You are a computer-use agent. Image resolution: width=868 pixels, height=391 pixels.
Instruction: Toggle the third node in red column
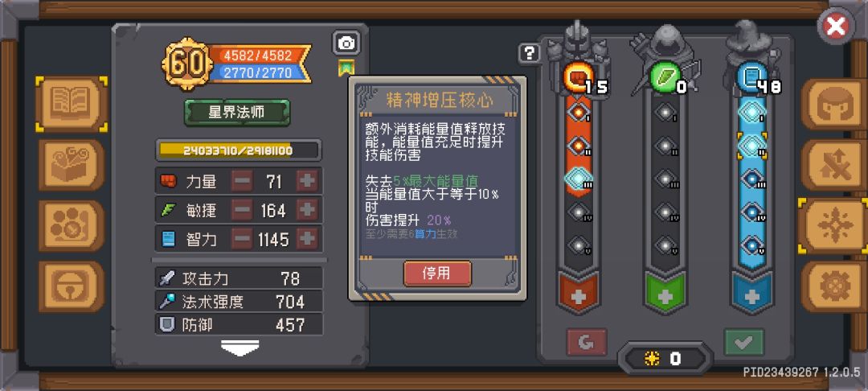point(579,179)
